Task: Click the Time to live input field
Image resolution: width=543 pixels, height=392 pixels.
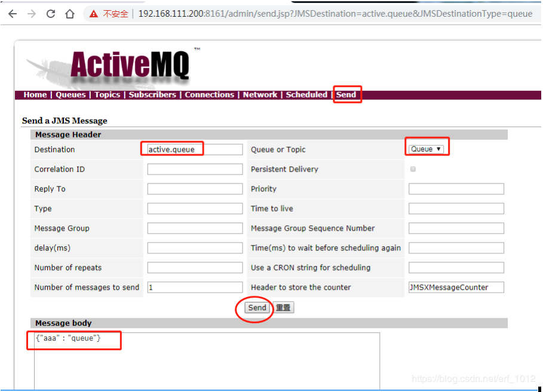Action: click(456, 209)
